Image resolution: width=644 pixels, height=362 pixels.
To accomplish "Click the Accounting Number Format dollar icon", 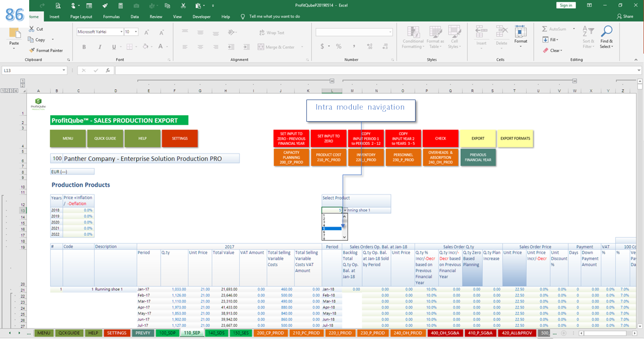I will point(322,46).
